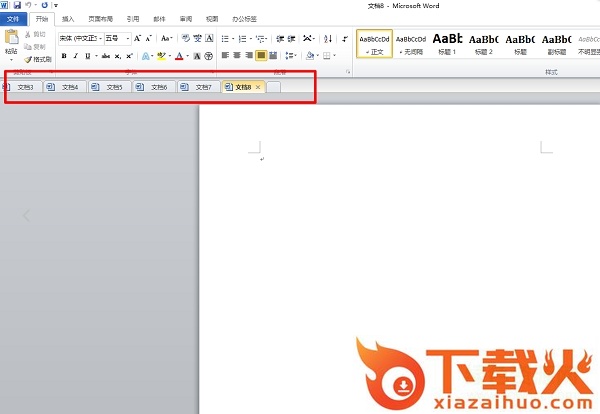Viewport: 600px width, 414px height.
Task: Select the Format Painter (格式刷) tool
Action: tap(36, 59)
